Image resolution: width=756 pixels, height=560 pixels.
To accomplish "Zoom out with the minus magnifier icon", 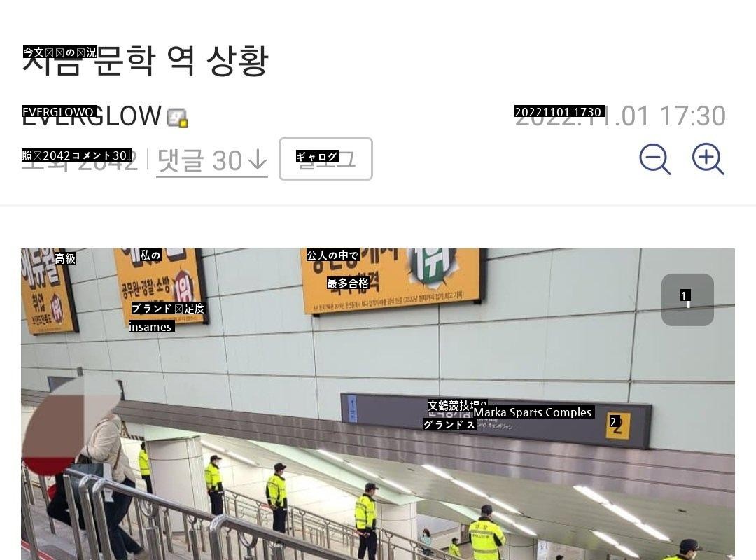I will click(x=654, y=159).
